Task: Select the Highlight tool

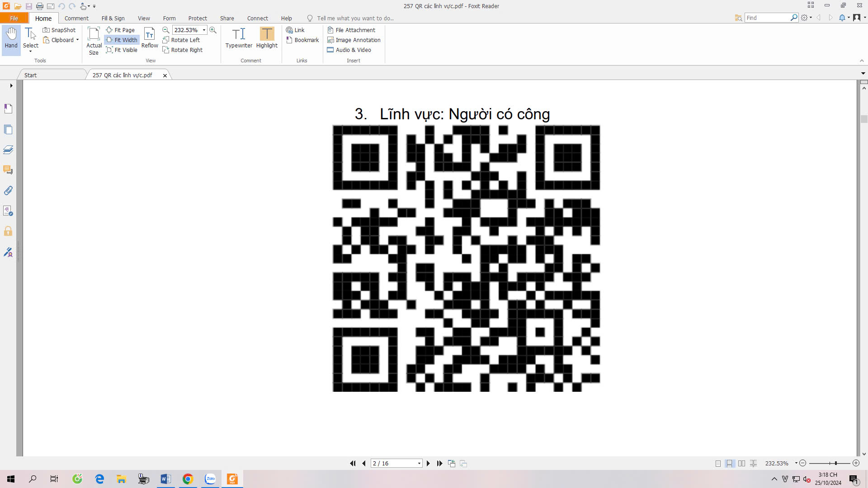Action: 267,38
